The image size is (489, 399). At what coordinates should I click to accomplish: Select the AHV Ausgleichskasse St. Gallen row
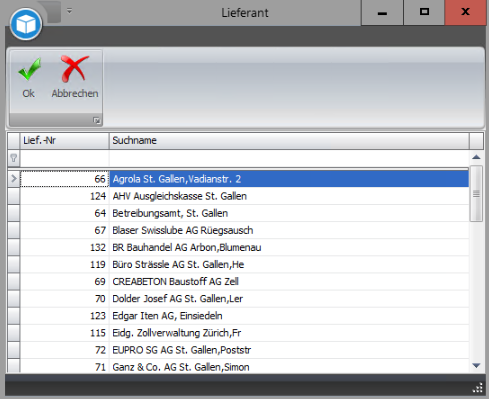click(x=244, y=196)
